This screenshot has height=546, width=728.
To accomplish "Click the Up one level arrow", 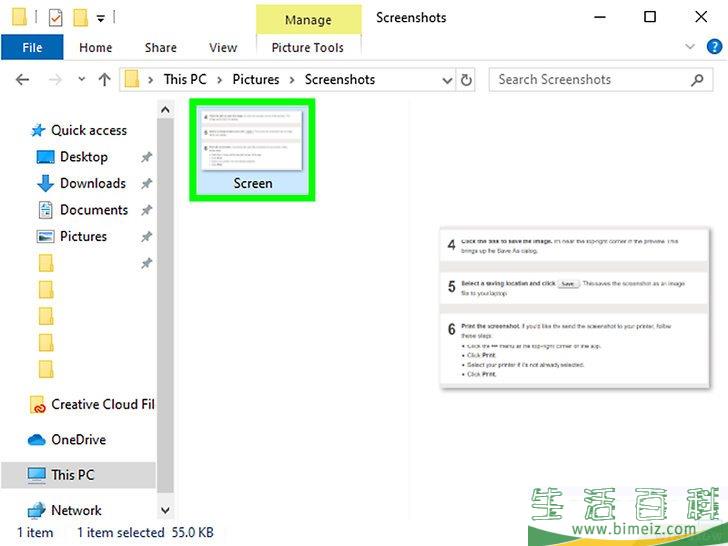I will [104, 80].
